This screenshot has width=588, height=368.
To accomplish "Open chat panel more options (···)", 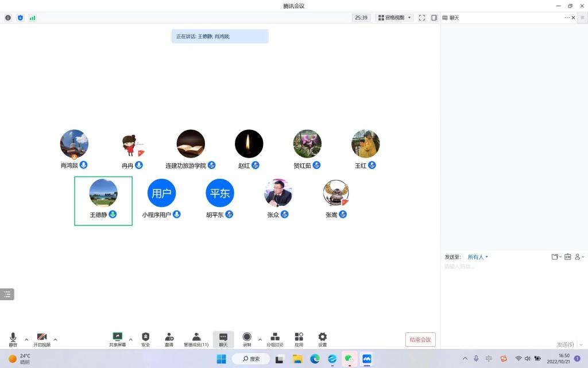I will coord(567,18).
